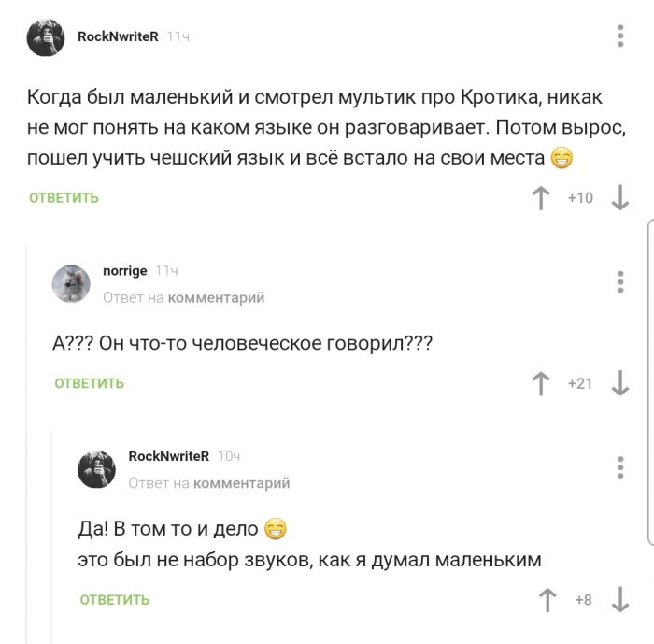Click the scrollbar on the right edge

pyautogui.click(x=649, y=383)
